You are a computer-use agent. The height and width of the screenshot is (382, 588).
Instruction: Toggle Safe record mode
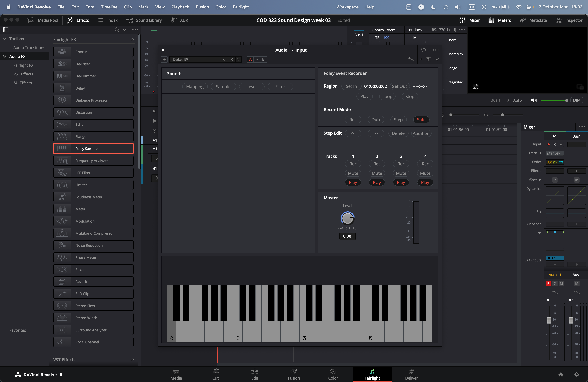click(x=421, y=120)
